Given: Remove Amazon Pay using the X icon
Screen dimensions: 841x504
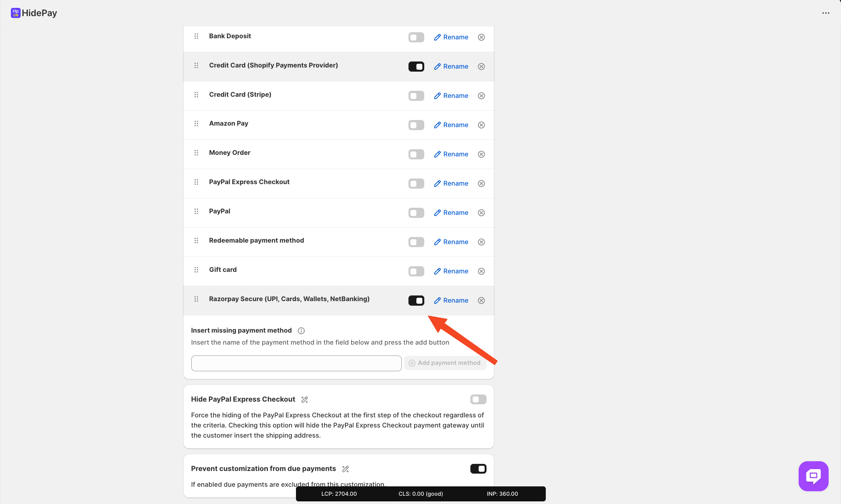Looking at the screenshot, I should coord(481,125).
